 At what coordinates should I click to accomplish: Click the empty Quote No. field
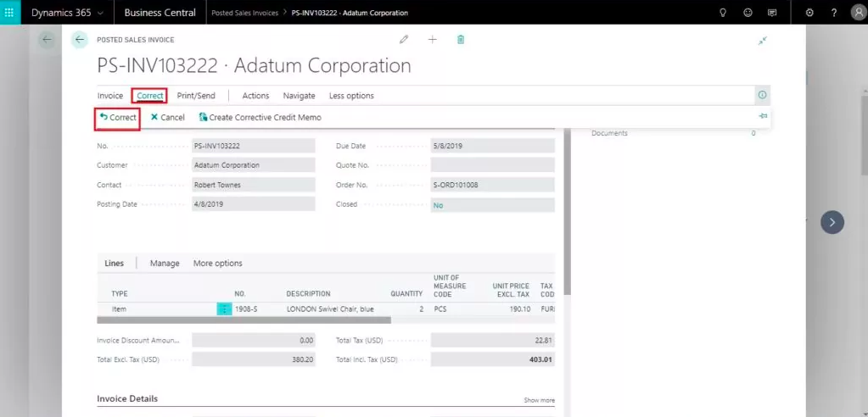pyautogui.click(x=493, y=164)
